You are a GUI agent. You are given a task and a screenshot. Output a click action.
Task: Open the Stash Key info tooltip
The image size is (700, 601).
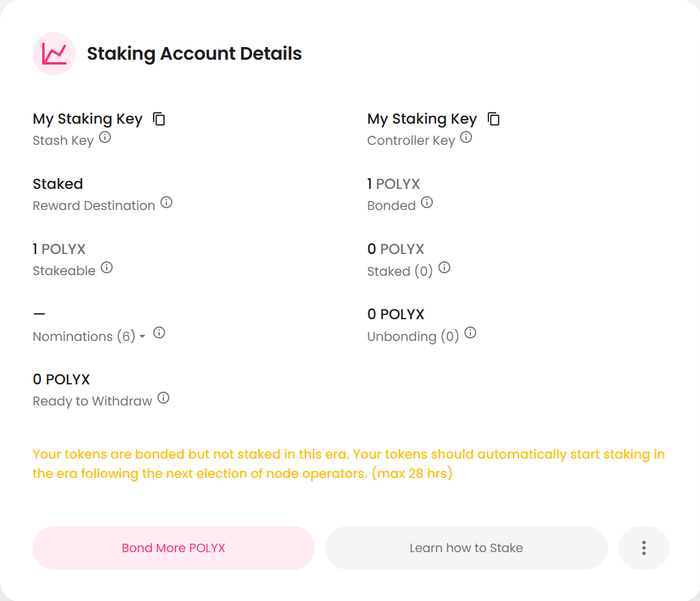coord(106,137)
